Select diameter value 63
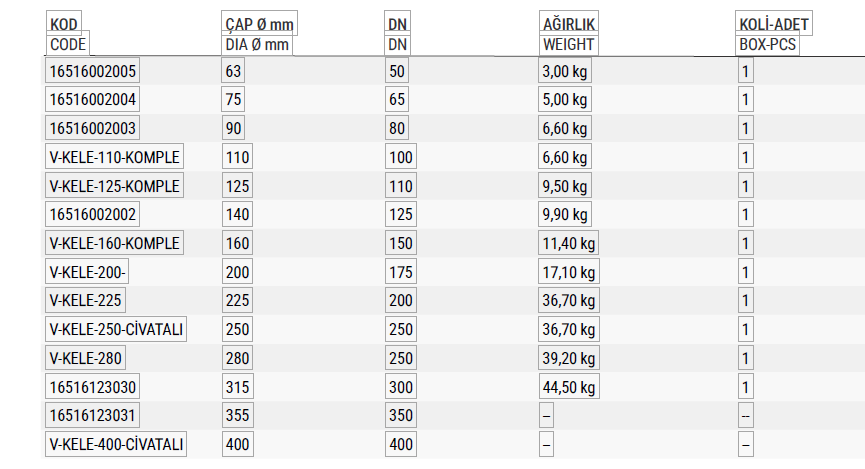Image resolution: width=865 pixels, height=469 pixels. pyautogui.click(x=233, y=71)
